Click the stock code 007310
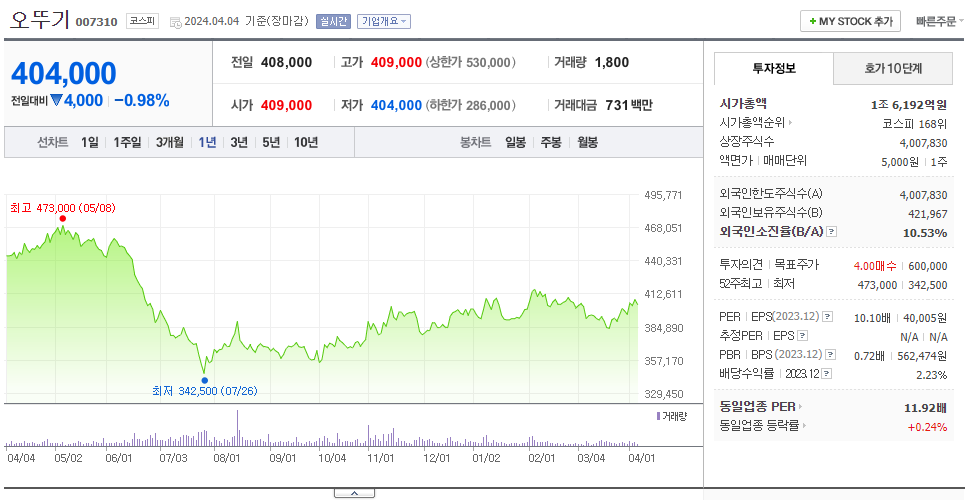Image resolution: width=968 pixels, height=500 pixels. click(96, 22)
